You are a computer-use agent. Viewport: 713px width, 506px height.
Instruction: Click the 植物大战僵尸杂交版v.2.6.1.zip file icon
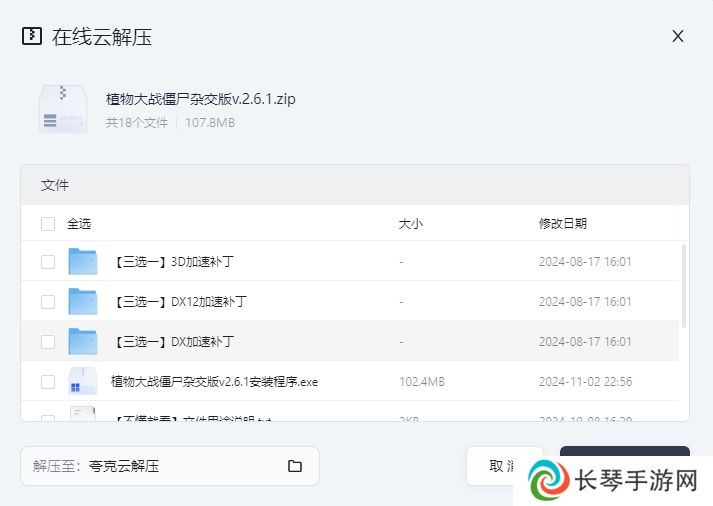(x=63, y=109)
